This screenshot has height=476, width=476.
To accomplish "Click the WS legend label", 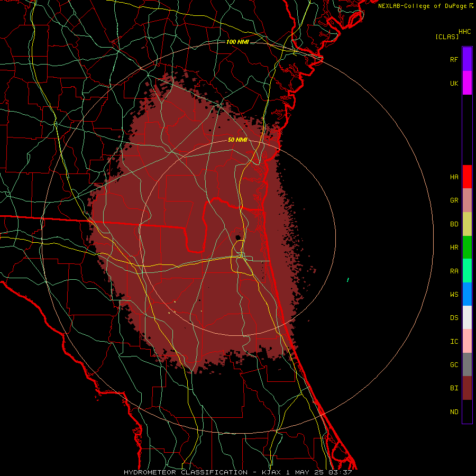I will pyautogui.click(x=454, y=295).
